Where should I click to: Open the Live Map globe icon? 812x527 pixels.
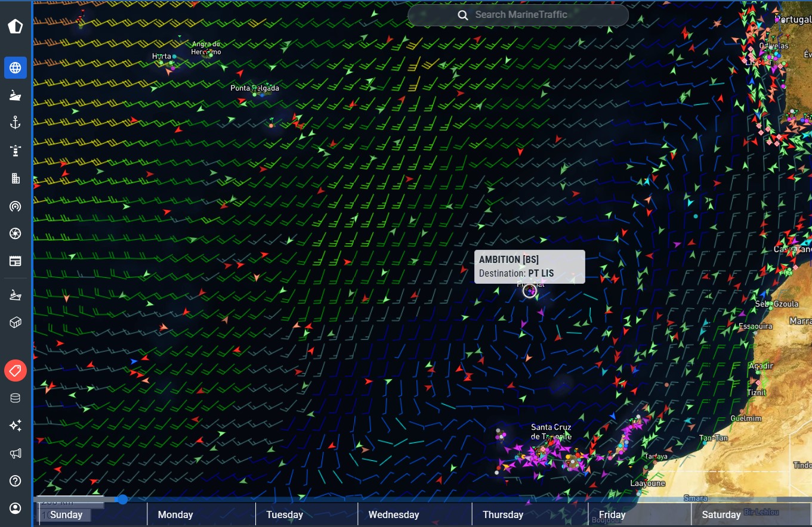[x=16, y=68]
